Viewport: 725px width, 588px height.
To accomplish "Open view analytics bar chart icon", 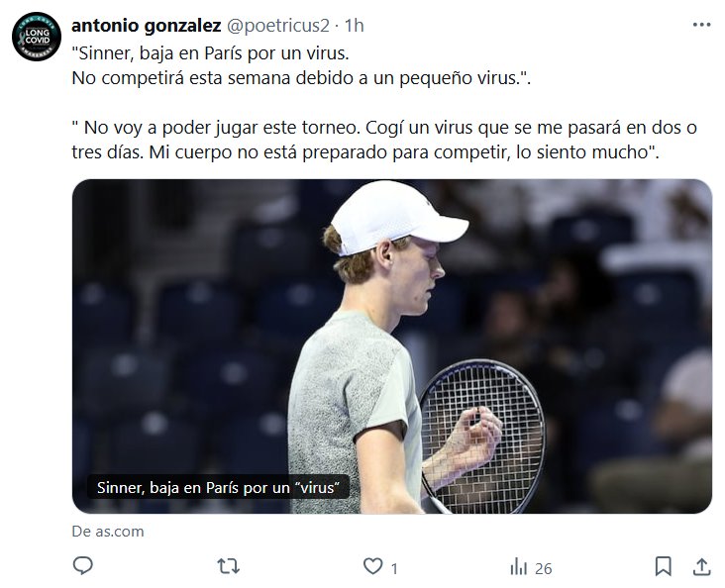I will pos(518,566).
